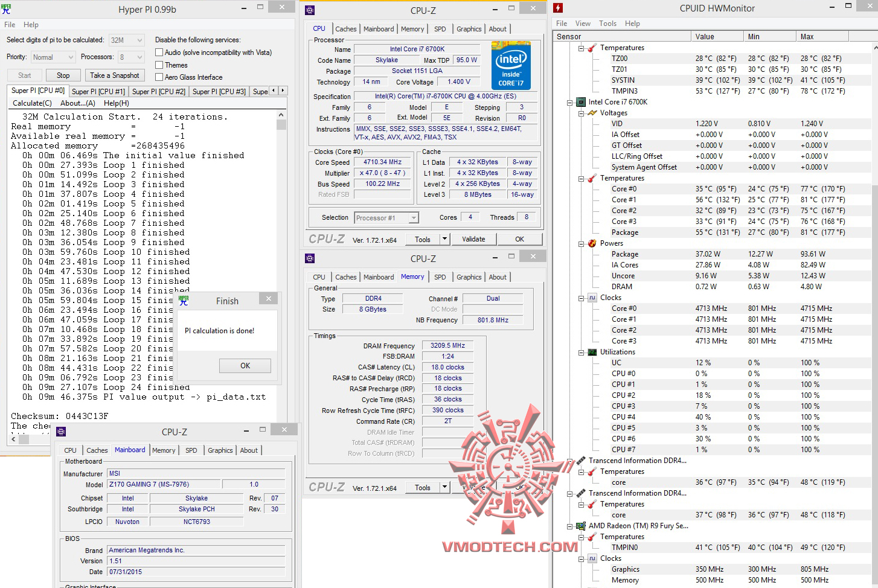
Task: Click the DRAM Frequency value 3209.5 MHz
Action: click(x=447, y=346)
